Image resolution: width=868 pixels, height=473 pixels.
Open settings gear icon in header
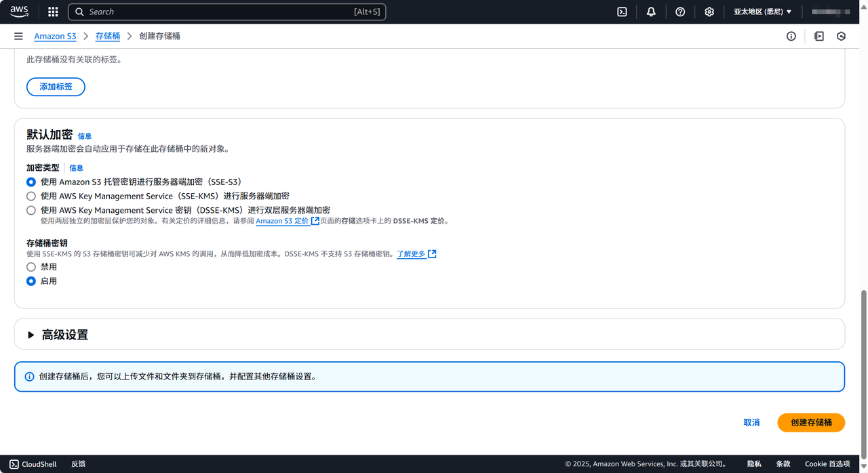coord(709,12)
